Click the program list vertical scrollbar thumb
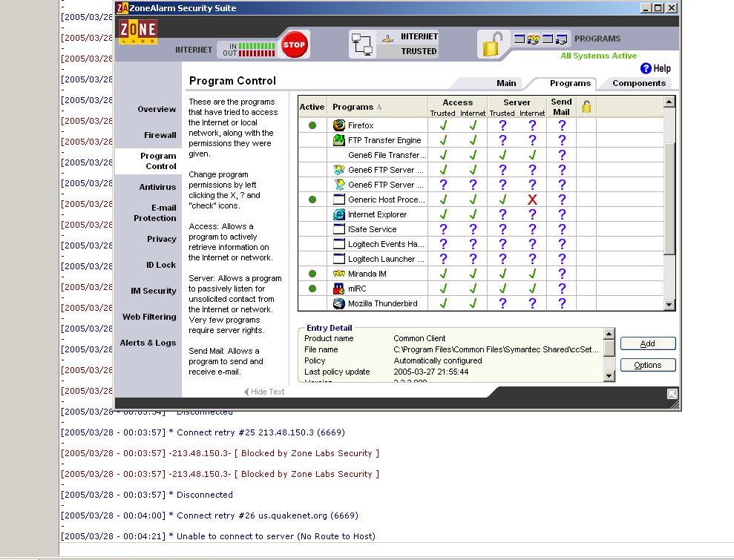 point(669,199)
